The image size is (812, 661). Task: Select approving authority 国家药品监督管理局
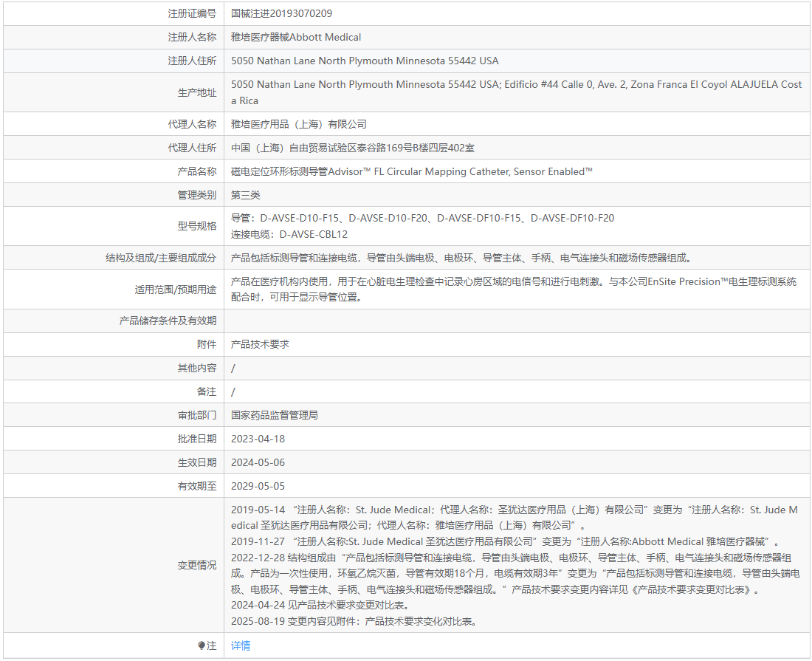click(x=275, y=416)
